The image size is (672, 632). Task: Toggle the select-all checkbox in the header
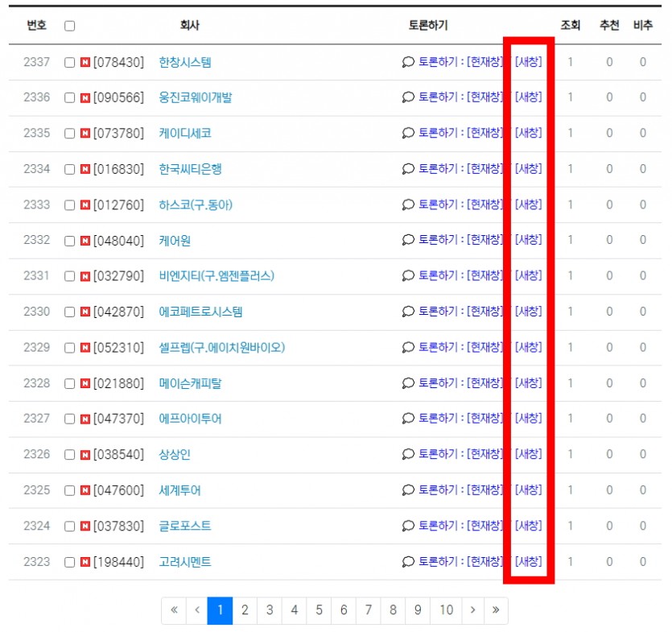coord(69,26)
